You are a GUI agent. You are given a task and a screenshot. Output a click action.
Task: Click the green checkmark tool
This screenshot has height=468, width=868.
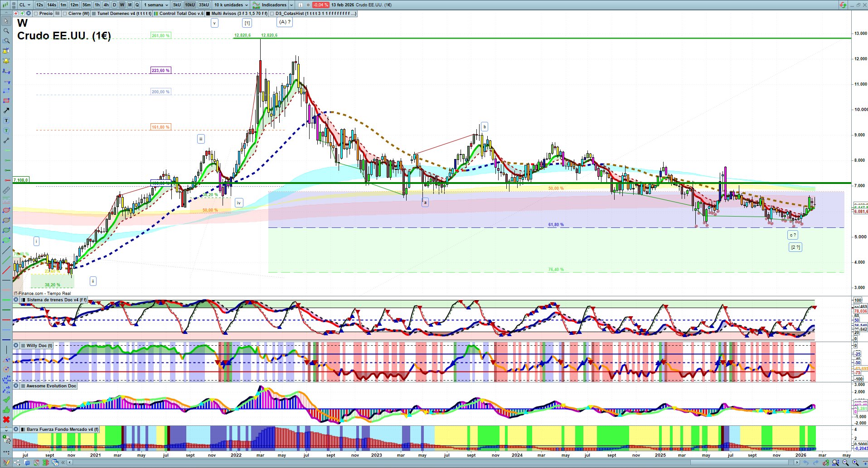click(x=6, y=400)
